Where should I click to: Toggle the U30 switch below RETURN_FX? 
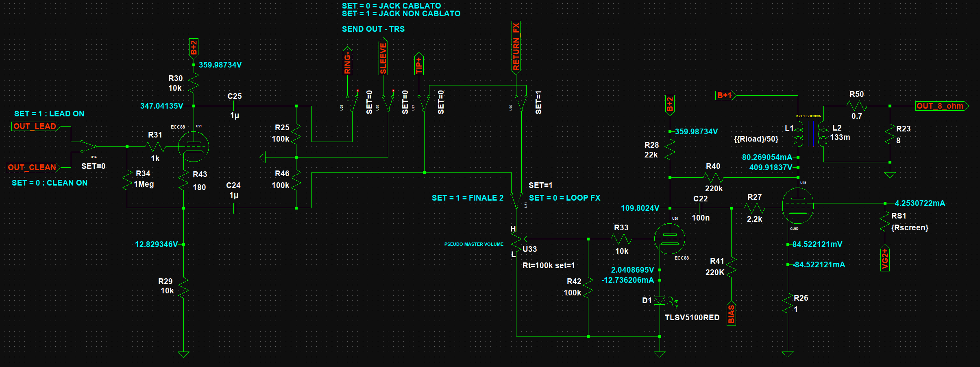click(521, 103)
